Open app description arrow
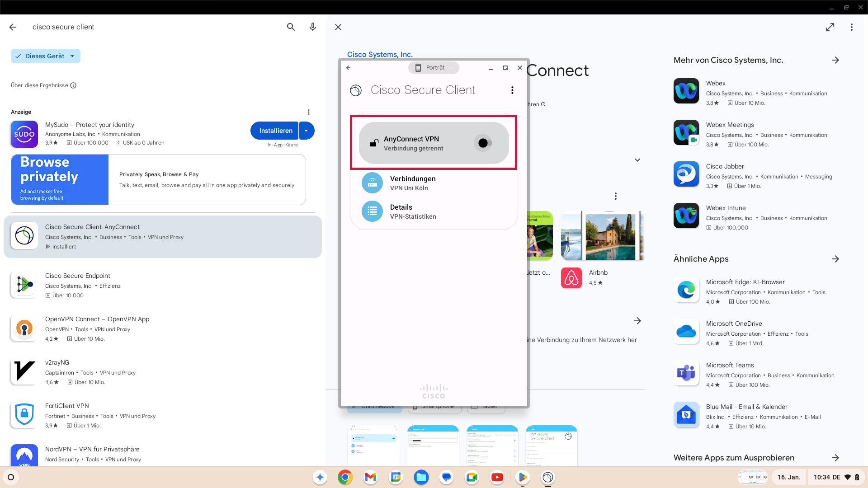Screen dimensions: 868x488 pos(637,321)
